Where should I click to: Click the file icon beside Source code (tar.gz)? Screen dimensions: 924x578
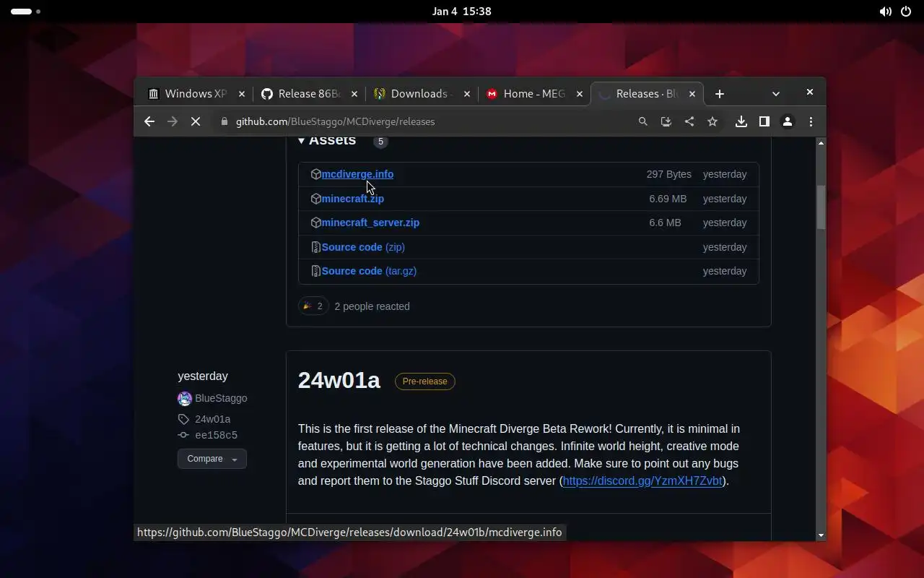click(x=315, y=271)
